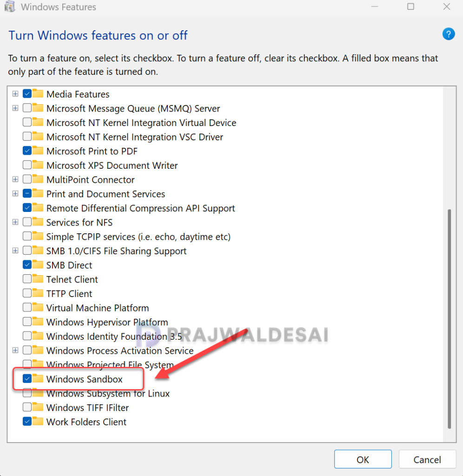Image resolution: width=463 pixels, height=476 pixels.
Task: Expand the Media Features tree node
Action: (15, 93)
